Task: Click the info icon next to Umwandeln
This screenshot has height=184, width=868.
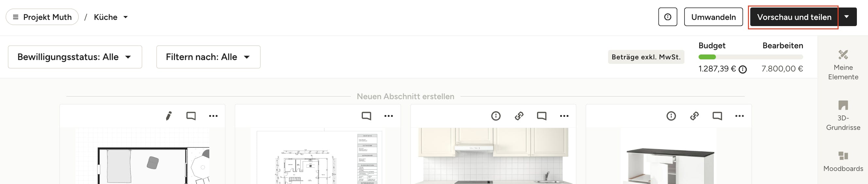Action: (668, 17)
